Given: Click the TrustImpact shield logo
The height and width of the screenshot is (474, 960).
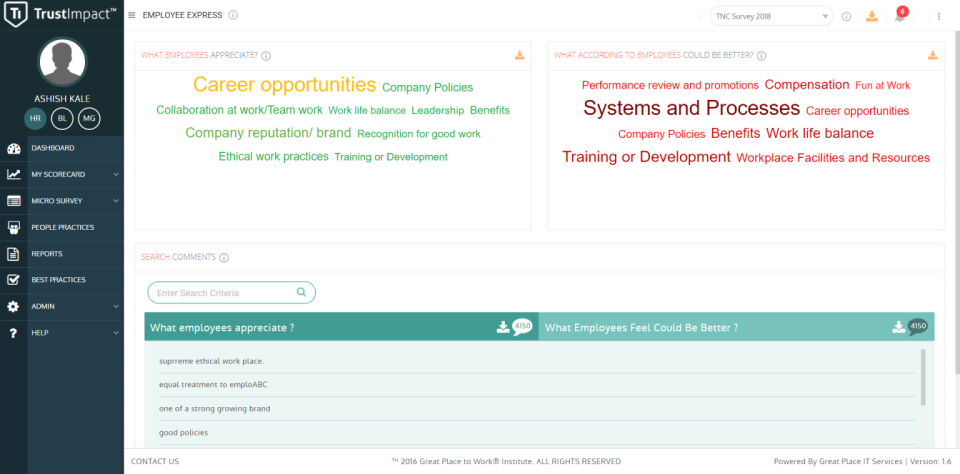Looking at the screenshot, I should pos(14,15).
